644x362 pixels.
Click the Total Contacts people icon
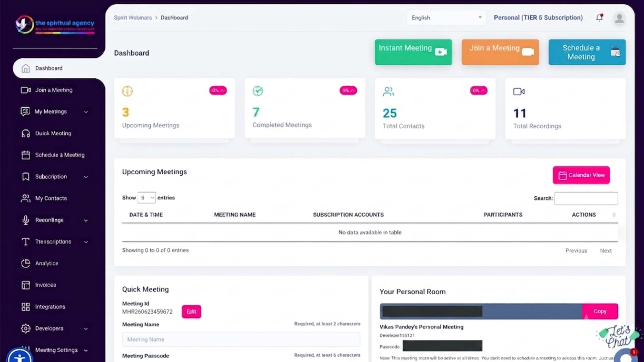pyautogui.click(x=388, y=92)
